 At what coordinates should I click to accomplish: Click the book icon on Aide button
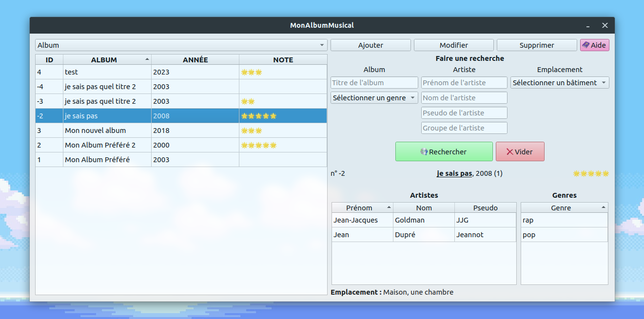(585, 45)
